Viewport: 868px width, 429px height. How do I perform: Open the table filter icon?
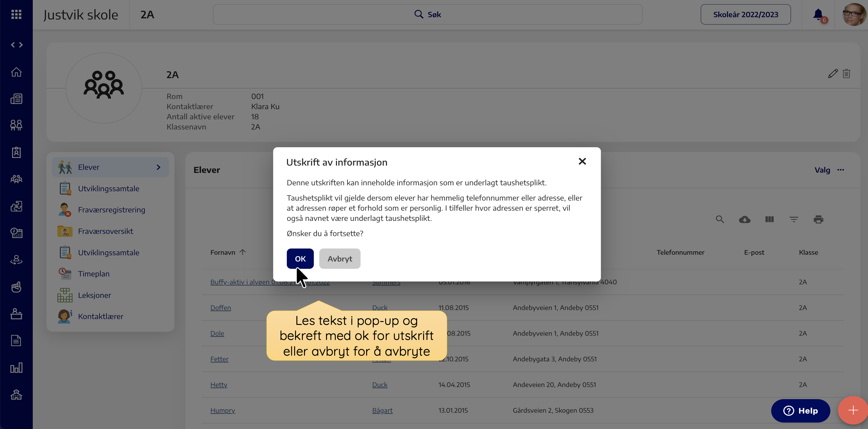(794, 219)
